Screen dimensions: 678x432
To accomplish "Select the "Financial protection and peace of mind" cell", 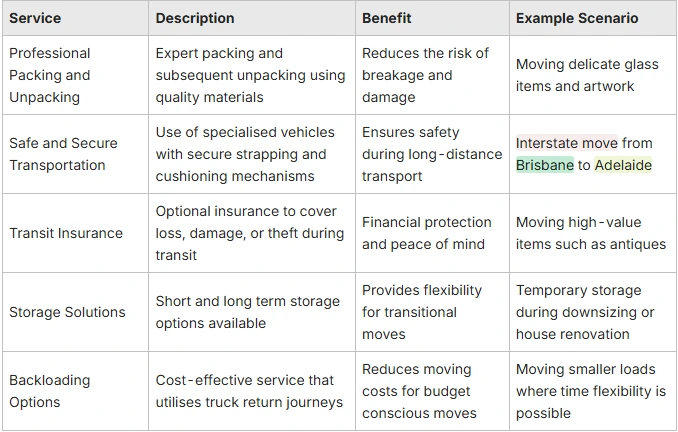I will pos(426,233).
